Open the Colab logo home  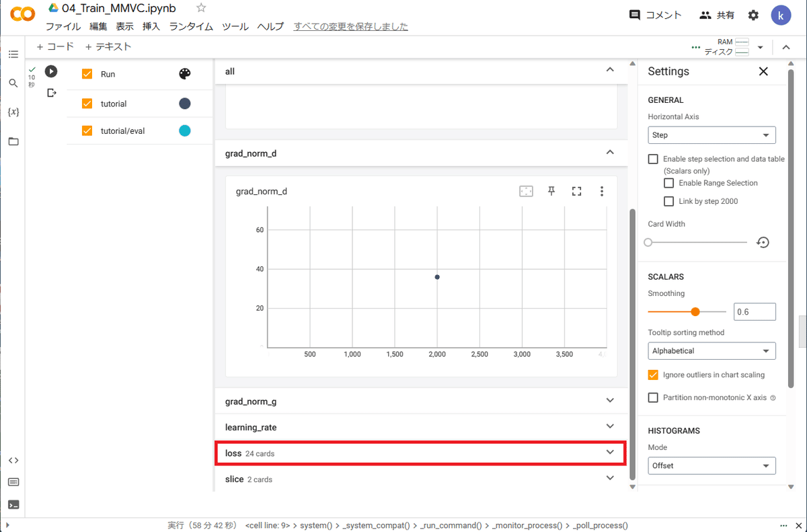pos(24,14)
